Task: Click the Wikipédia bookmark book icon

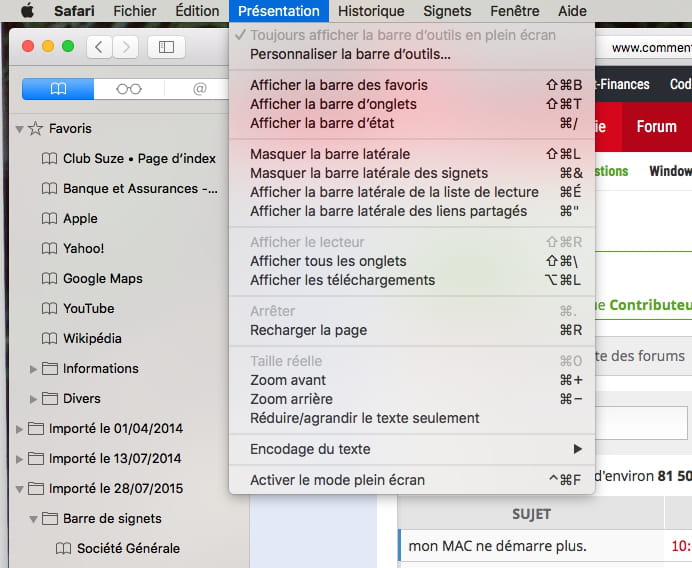Action: (x=49, y=339)
